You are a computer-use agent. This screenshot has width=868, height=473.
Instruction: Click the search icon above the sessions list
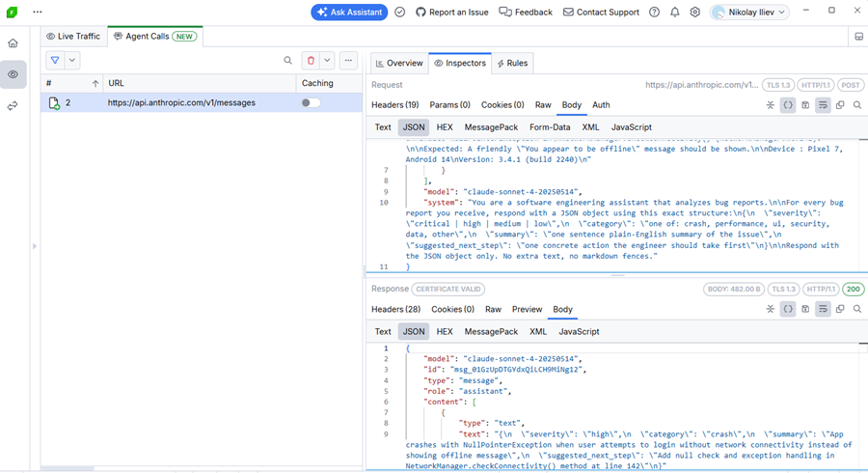pyautogui.click(x=287, y=61)
